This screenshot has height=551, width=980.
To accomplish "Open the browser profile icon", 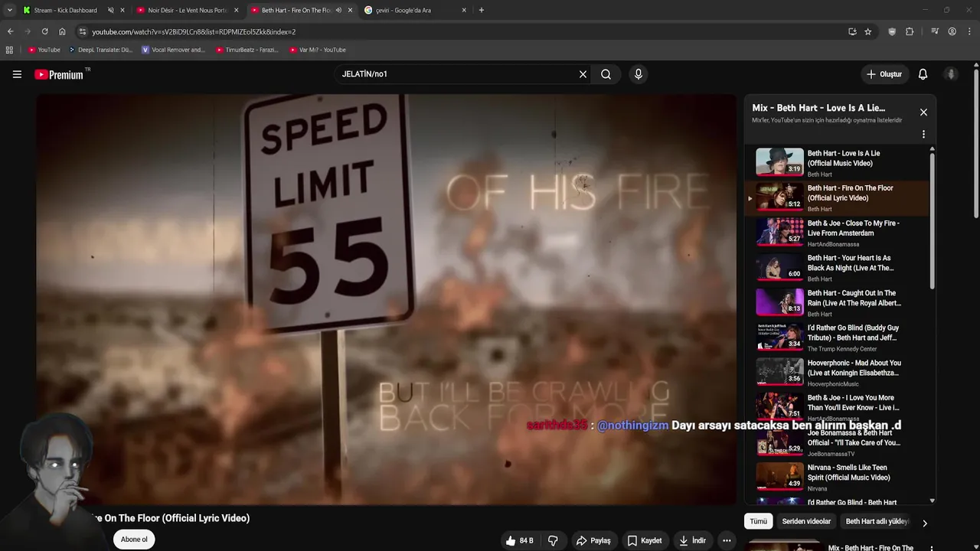I will tap(952, 31).
